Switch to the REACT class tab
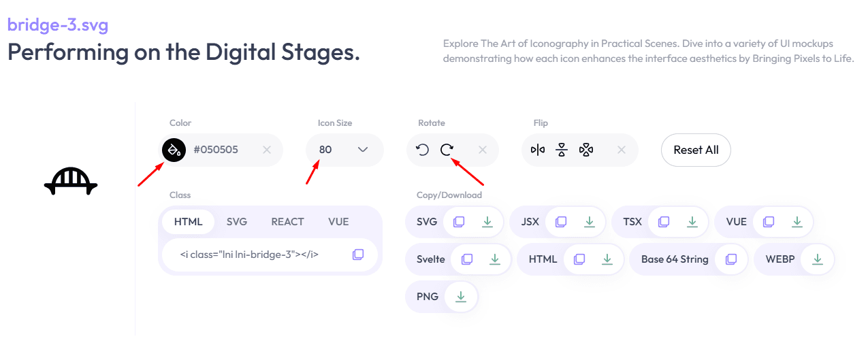868x343 pixels. coord(287,222)
